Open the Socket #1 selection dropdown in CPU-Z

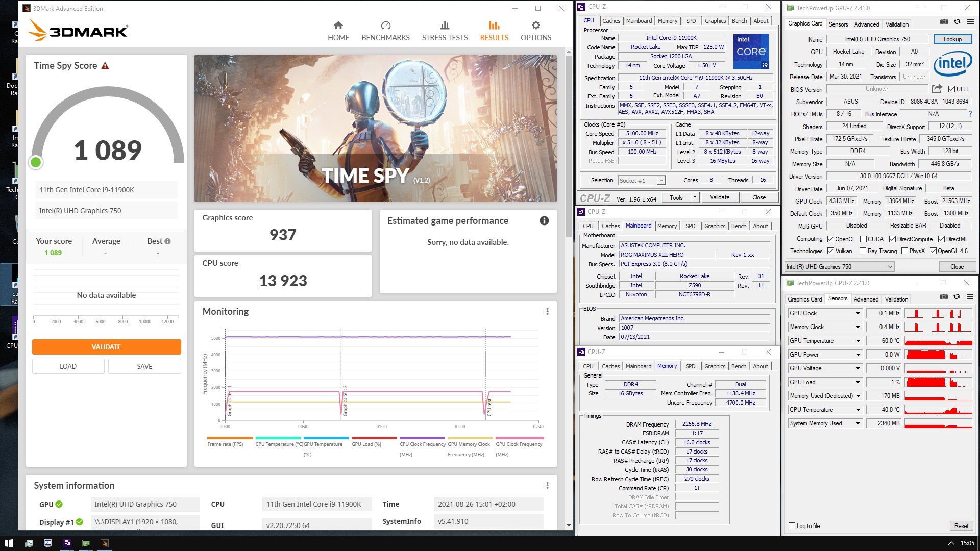tap(642, 180)
